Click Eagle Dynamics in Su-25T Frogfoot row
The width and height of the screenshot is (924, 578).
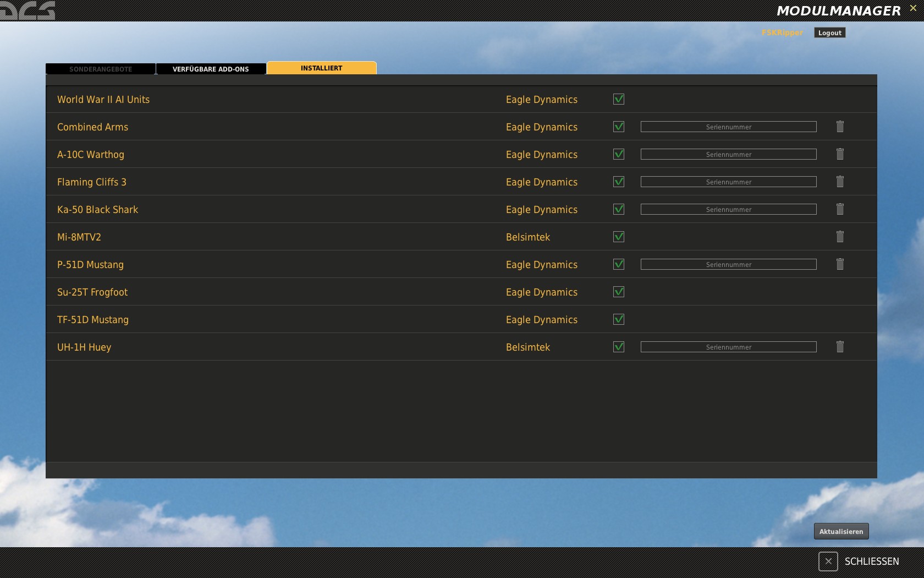click(x=542, y=292)
